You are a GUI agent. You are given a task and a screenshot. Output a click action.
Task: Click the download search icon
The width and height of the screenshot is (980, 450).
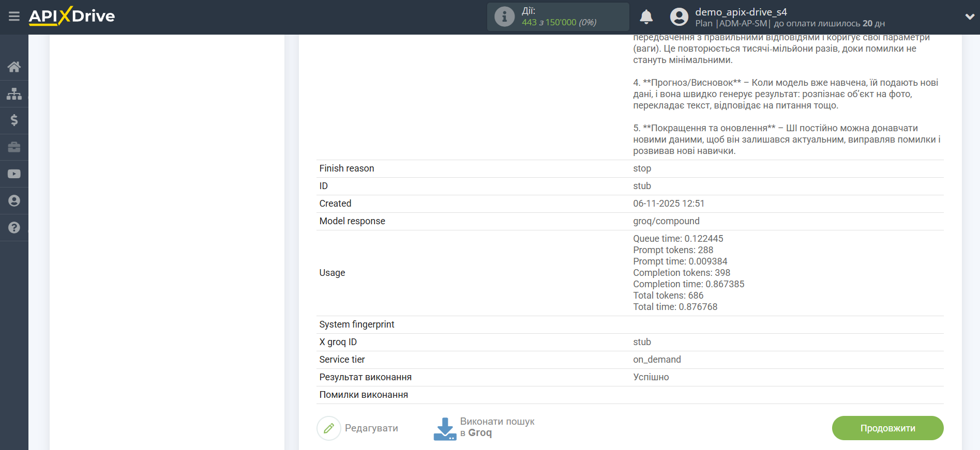(x=445, y=429)
